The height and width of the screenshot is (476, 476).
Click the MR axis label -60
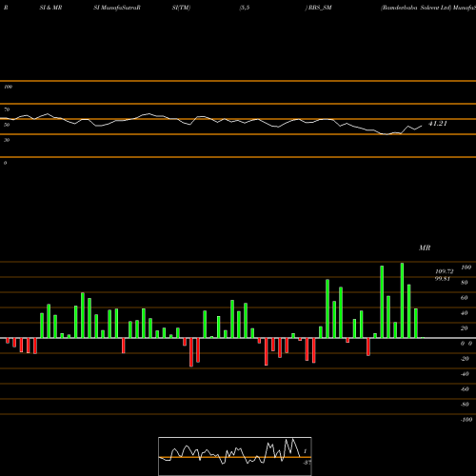[x=465, y=389]
